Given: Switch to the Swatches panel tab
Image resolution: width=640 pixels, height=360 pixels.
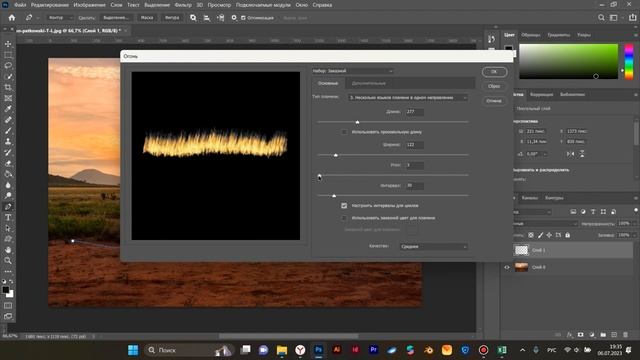Looking at the screenshot, I should [x=531, y=35].
